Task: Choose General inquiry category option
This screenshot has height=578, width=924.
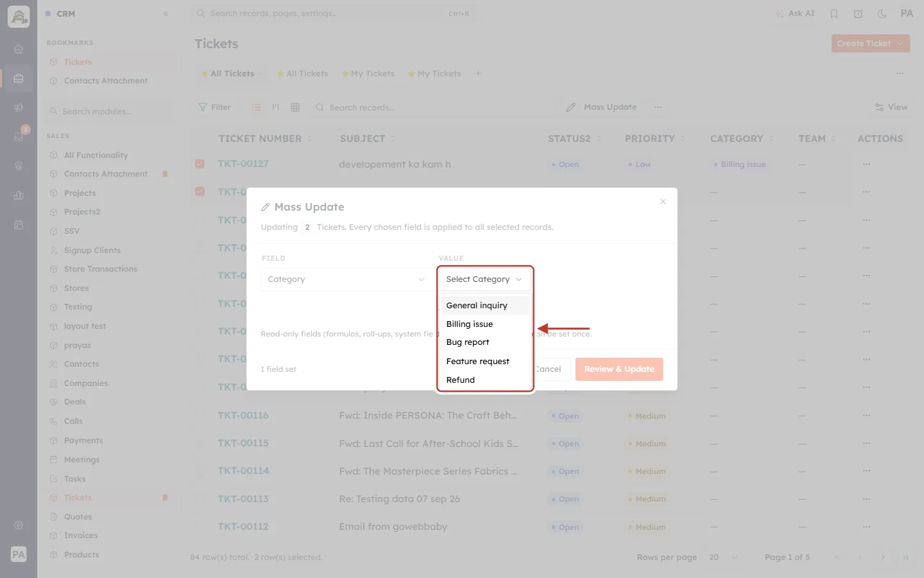Action: pyautogui.click(x=485, y=306)
